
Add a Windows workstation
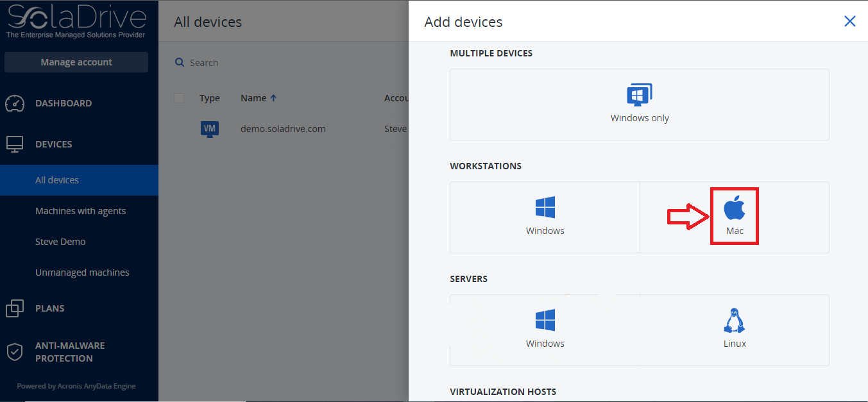(x=545, y=217)
